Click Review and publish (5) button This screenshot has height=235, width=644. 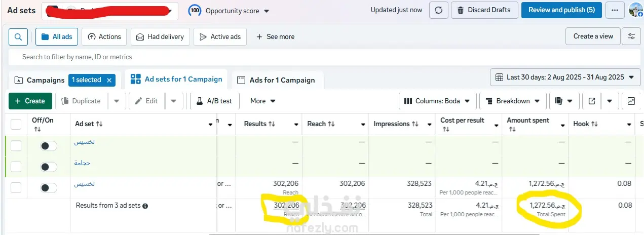pyautogui.click(x=561, y=10)
